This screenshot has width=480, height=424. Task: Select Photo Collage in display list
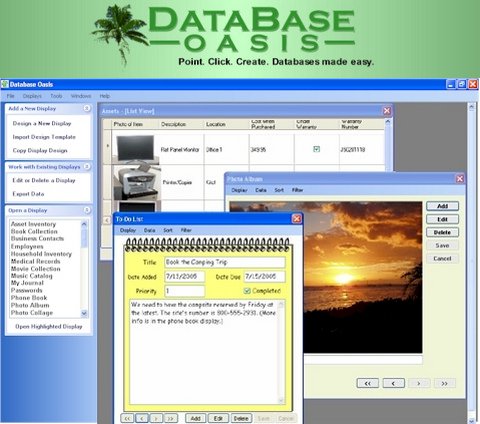[32, 313]
